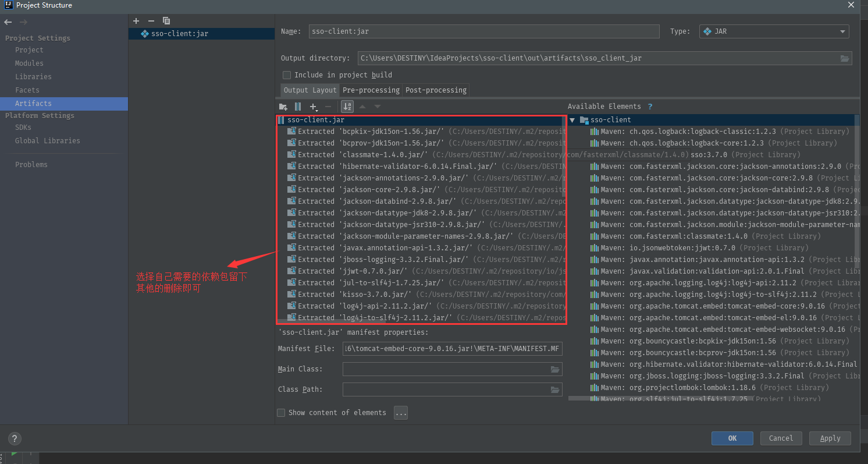Click the available elements horizontal scrollbar
Screen dimensions: 868x464
[660, 398]
